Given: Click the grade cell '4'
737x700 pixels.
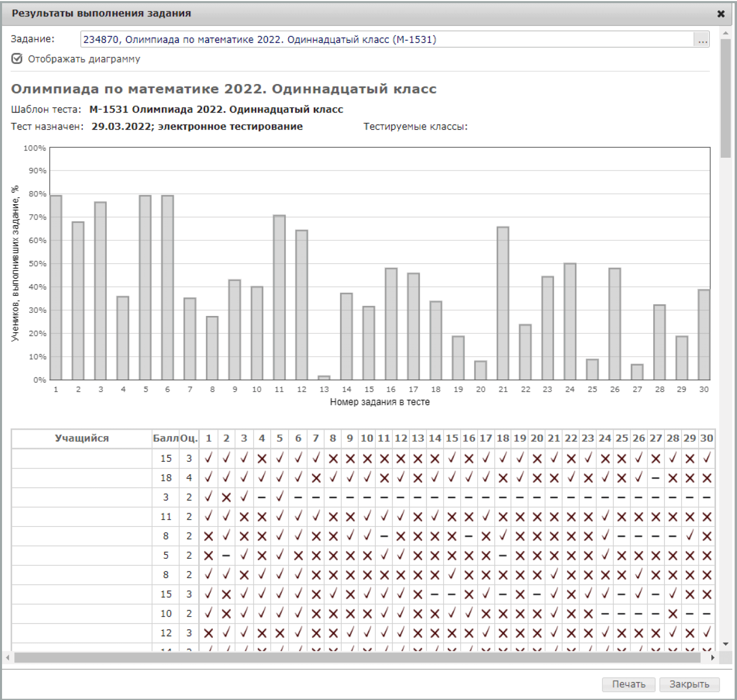Looking at the screenshot, I should [189, 478].
